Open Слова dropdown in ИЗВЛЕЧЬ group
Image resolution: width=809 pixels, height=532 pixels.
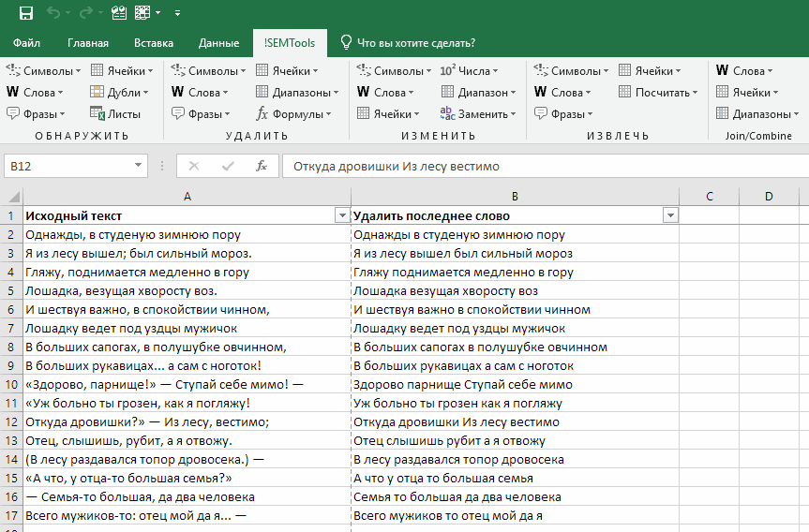(x=562, y=93)
